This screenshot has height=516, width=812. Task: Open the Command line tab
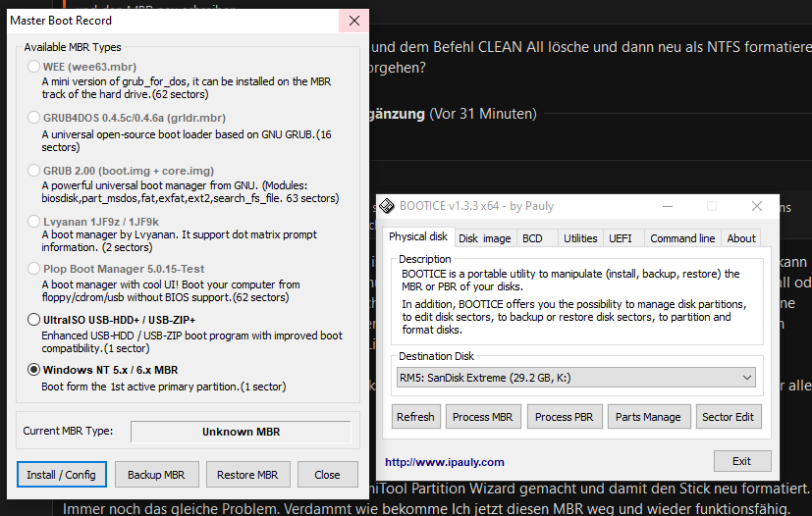coord(682,238)
